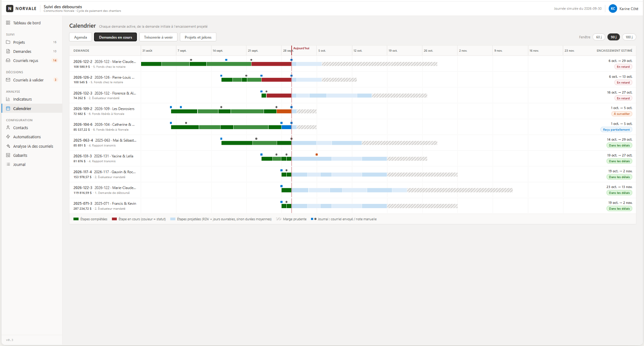Viewport: 644px width, 346px height.
Task: Open request row 2025-071-3 Francis & Kevin
Action: (352, 206)
